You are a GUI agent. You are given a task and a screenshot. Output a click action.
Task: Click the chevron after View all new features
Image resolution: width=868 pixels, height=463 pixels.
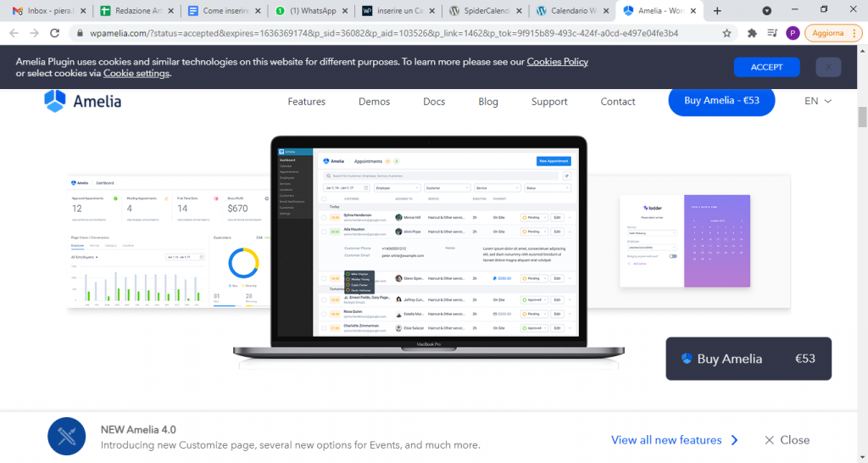tap(735, 440)
